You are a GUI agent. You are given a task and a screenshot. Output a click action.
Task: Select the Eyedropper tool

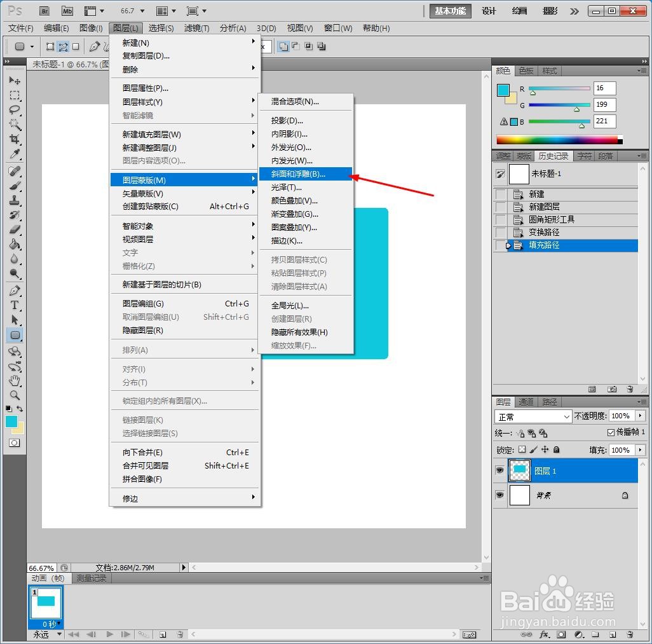coord(15,153)
